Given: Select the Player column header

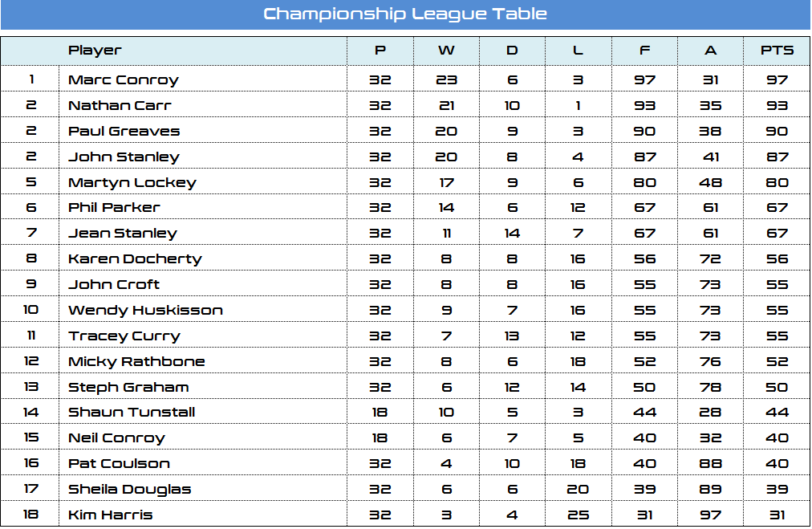Looking at the screenshot, I should tap(95, 51).
